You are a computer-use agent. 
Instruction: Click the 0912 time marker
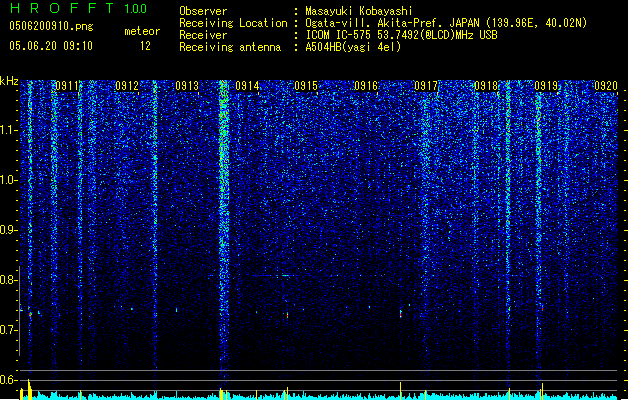tap(127, 85)
